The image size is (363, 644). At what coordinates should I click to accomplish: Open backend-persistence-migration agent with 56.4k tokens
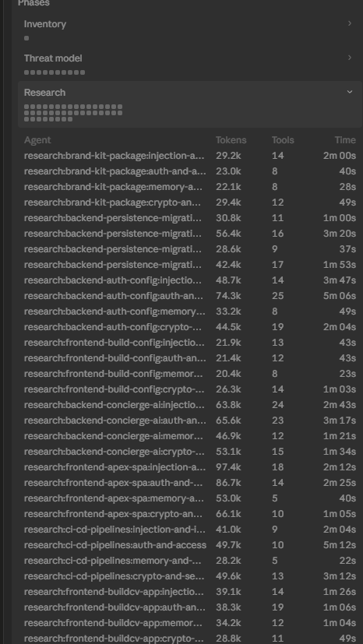coord(190,234)
